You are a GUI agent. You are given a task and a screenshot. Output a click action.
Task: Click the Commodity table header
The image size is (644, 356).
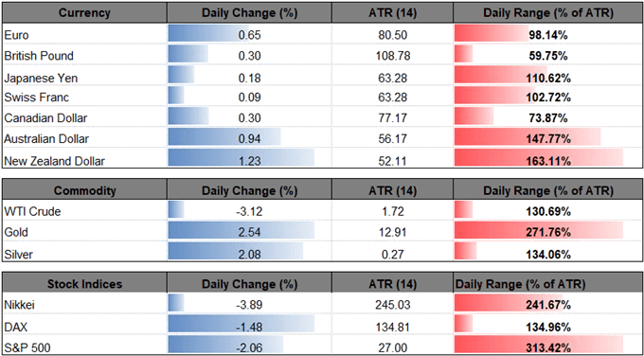(x=84, y=190)
